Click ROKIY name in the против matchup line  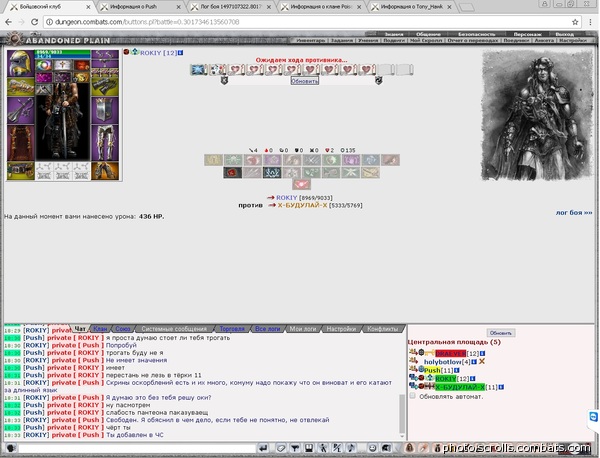coord(287,197)
